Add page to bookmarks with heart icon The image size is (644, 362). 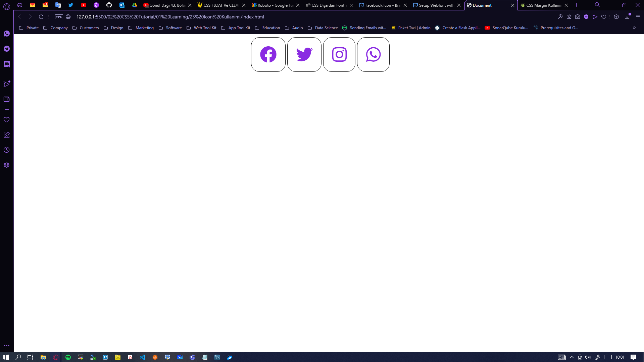[x=604, y=17]
